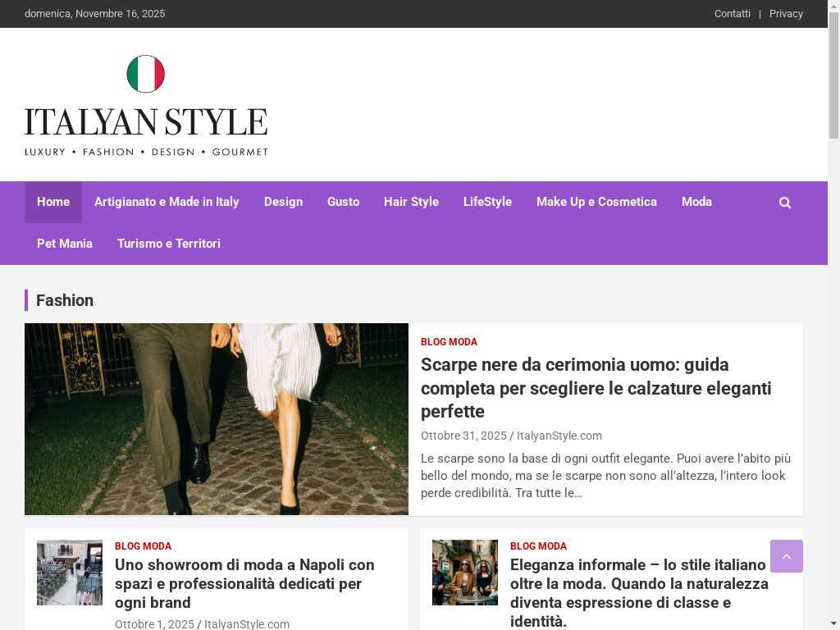The height and width of the screenshot is (630, 840).
Task: Open the search magnifier icon in navbar
Action: 785,203
